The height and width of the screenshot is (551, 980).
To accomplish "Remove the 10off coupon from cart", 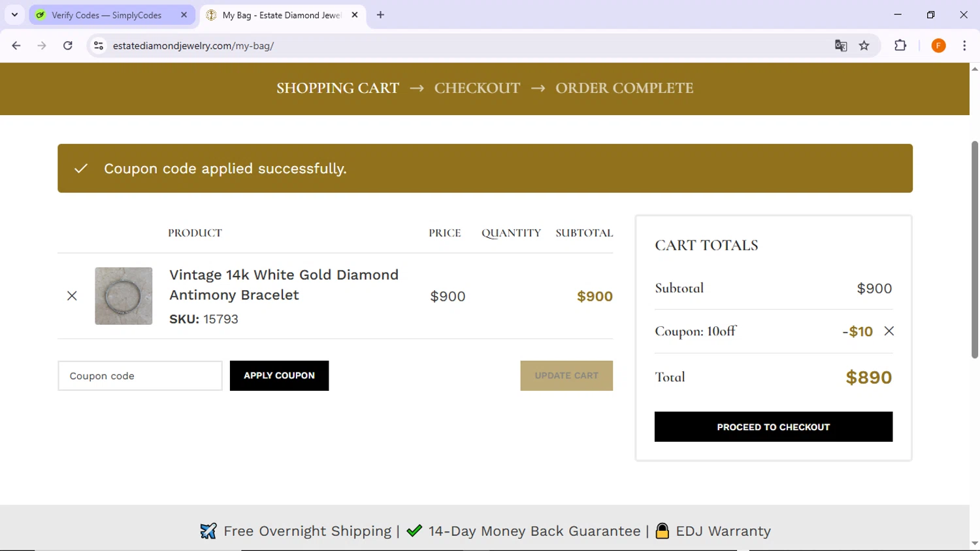I will pos(889,331).
